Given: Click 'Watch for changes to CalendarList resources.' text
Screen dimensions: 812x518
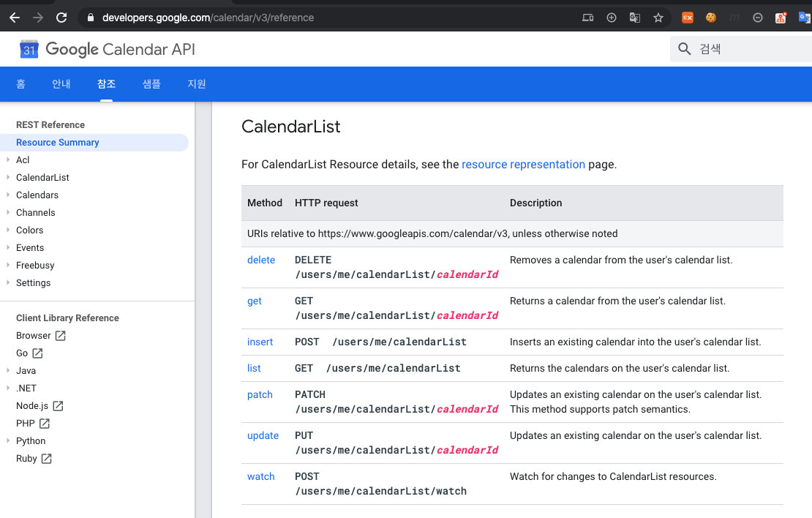Looking at the screenshot, I should coord(613,476).
